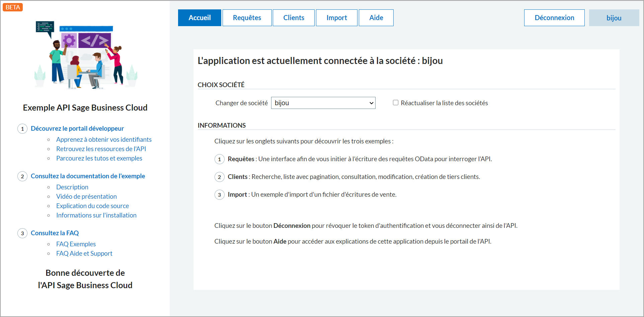Click the heading 'L'application est actuellement connectée'
The image size is (644, 317).
point(320,61)
